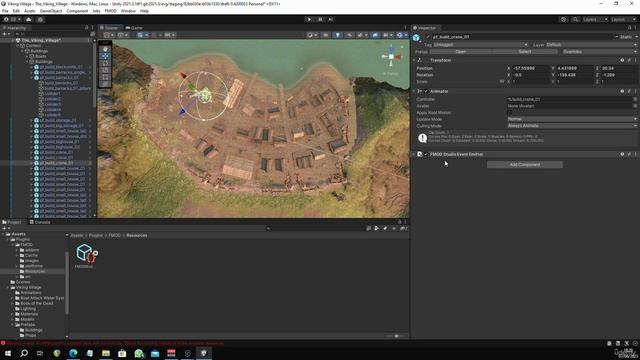
Task: Open the Tag dropdown in Inspector
Action: pyautogui.click(x=480, y=44)
